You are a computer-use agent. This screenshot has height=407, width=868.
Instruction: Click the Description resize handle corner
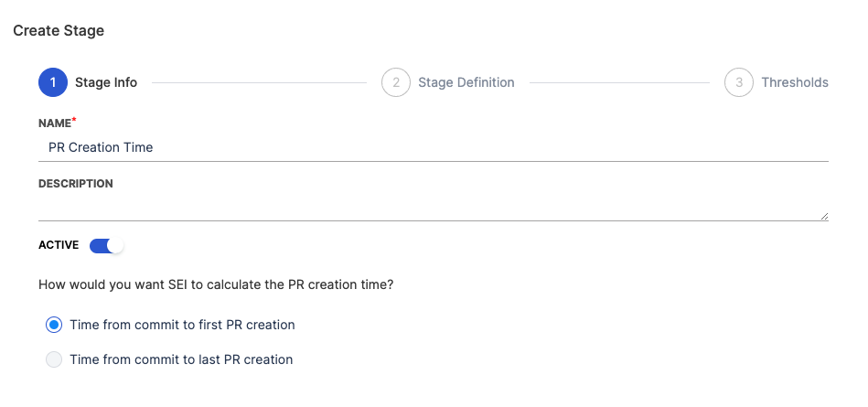pyautogui.click(x=824, y=217)
